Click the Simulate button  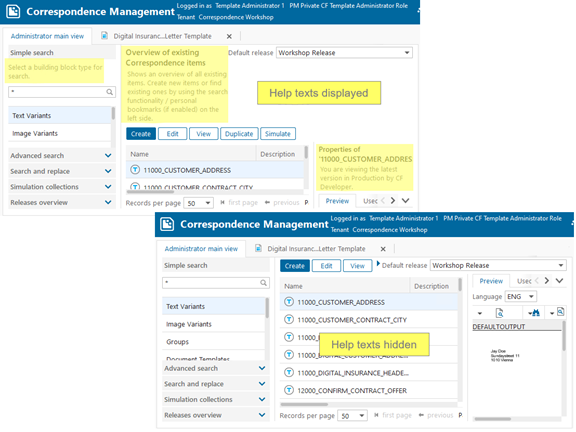[278, 134]
